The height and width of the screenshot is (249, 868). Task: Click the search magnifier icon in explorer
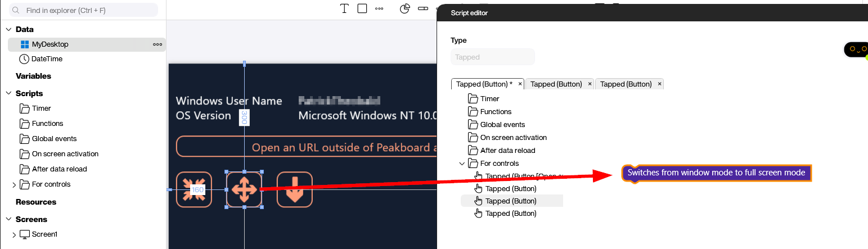point(16,10)
